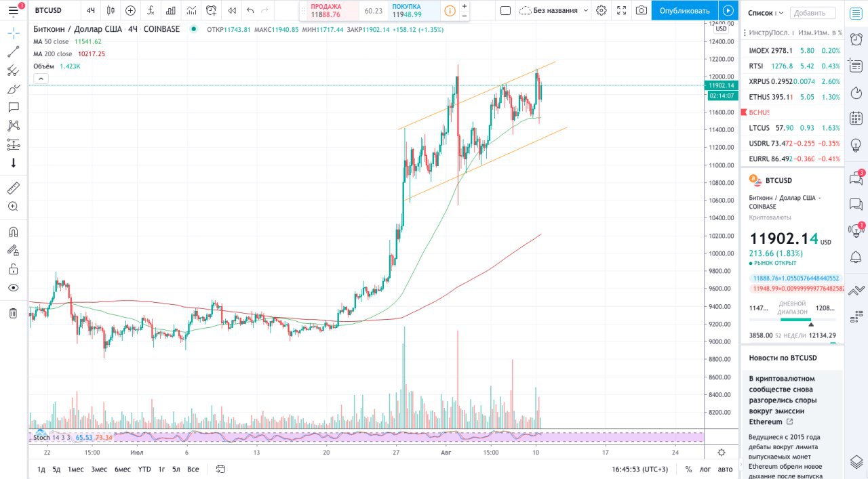Screen dimensions: 868x479
Task: Change the 4Ч timeframe interval
Action: 90,10
